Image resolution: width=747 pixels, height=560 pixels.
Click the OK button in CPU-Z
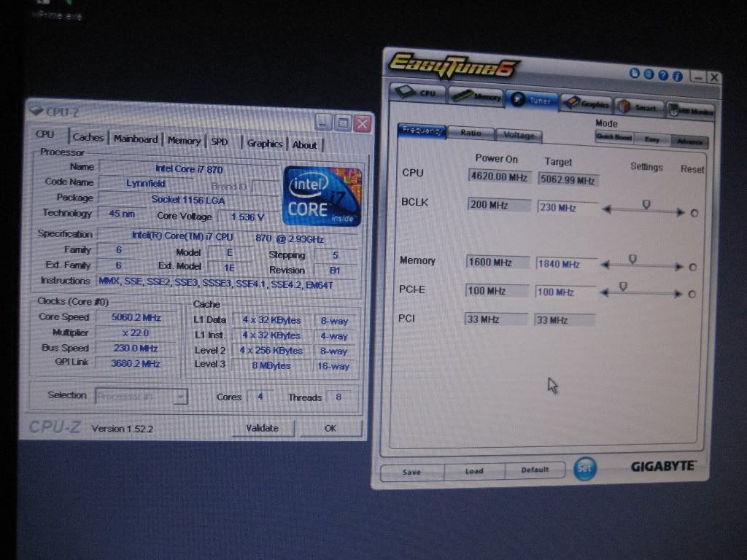[330, 429]
